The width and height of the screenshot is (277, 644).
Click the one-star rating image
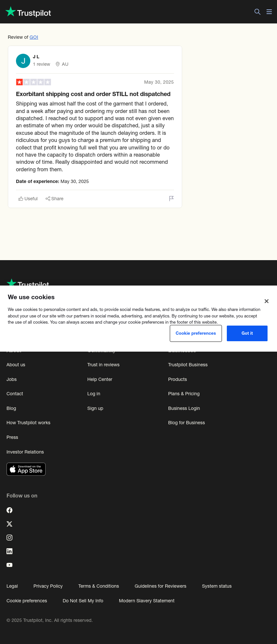coord(34,82)
